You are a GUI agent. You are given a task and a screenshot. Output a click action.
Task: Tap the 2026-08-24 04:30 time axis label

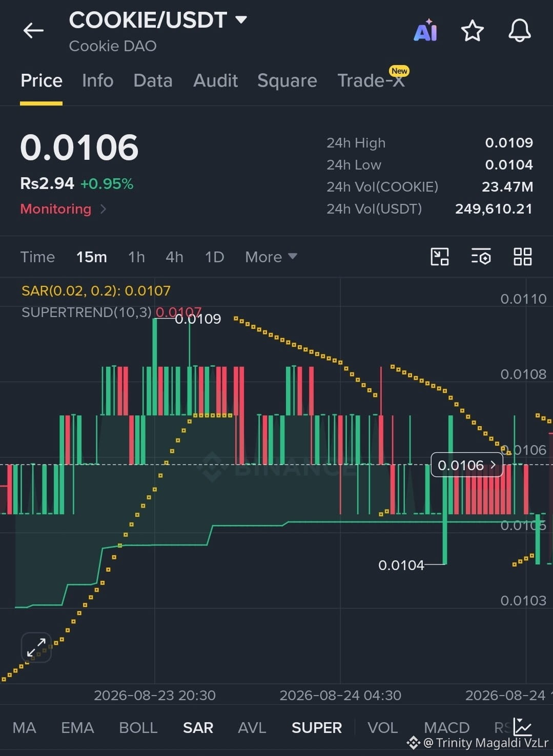pyautogui.click(x=340, y=696)
